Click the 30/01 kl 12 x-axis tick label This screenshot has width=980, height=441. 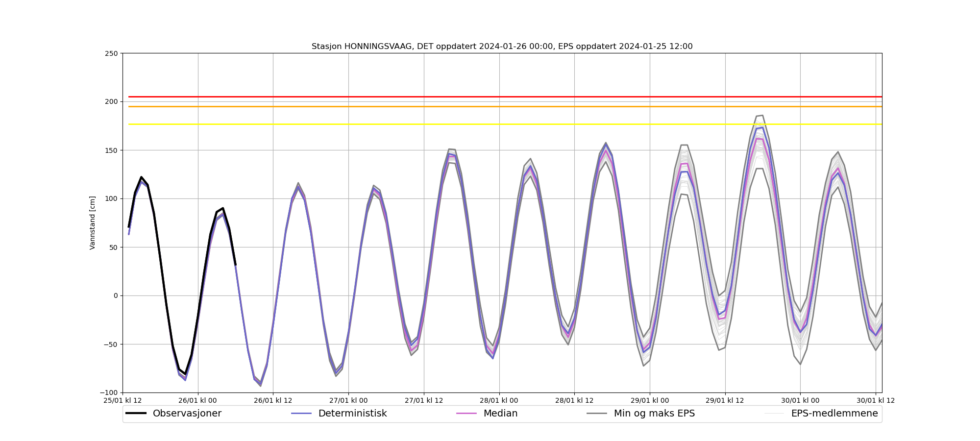pyautogui.click(x=876, y=401)
